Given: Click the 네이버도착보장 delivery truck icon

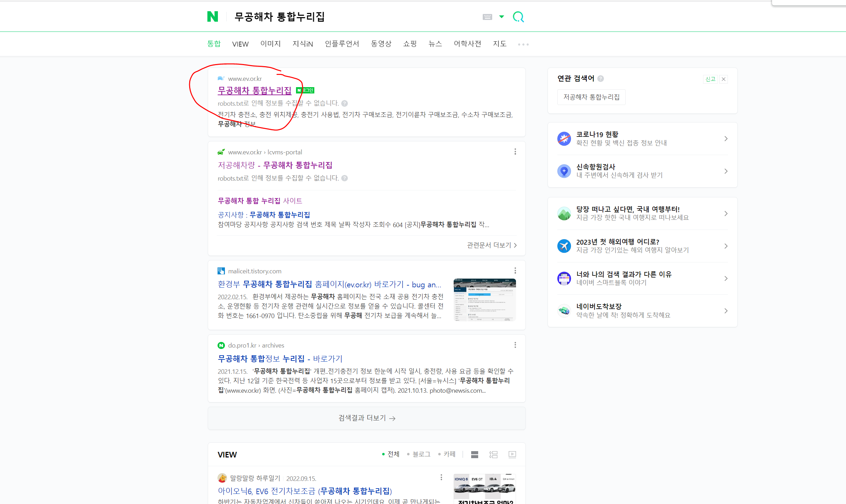Looking at the screenshot, I should point(564,311).
